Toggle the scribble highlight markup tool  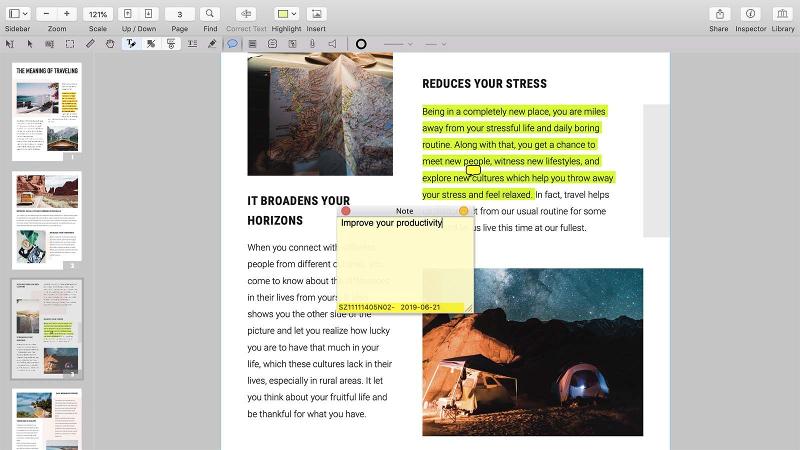pos(151,44)
